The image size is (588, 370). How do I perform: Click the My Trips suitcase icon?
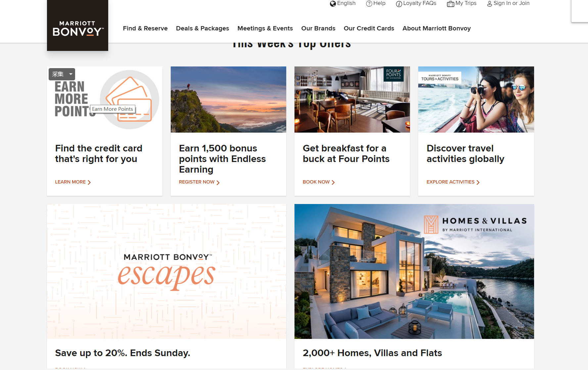[450, 4]
